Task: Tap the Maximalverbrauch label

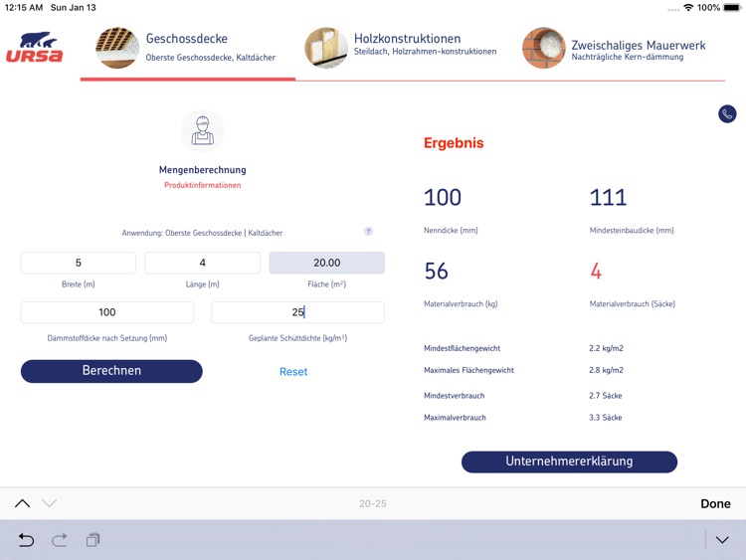Action: pos(455,417)
